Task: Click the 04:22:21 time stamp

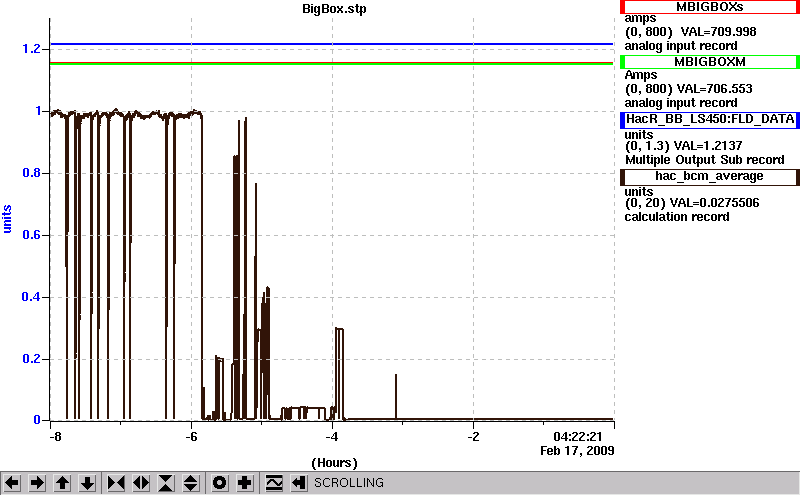Action: coord(578,437)
